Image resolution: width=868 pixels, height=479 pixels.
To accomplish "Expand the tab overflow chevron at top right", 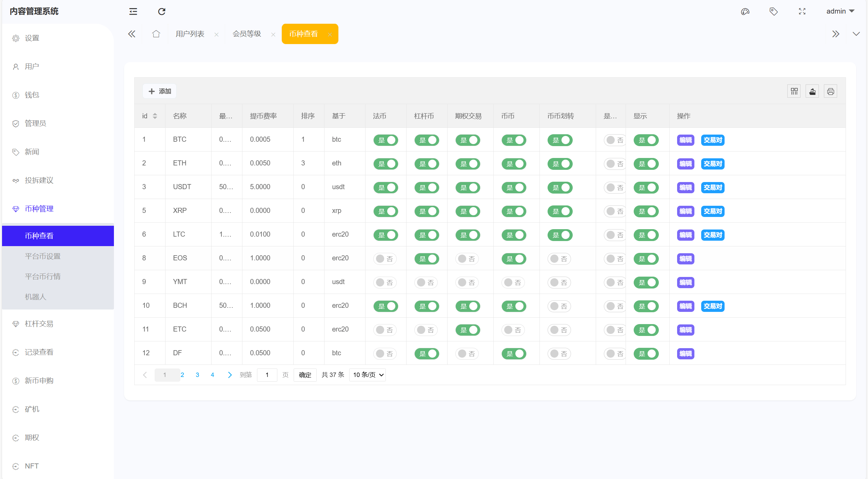I will [856, 34].
